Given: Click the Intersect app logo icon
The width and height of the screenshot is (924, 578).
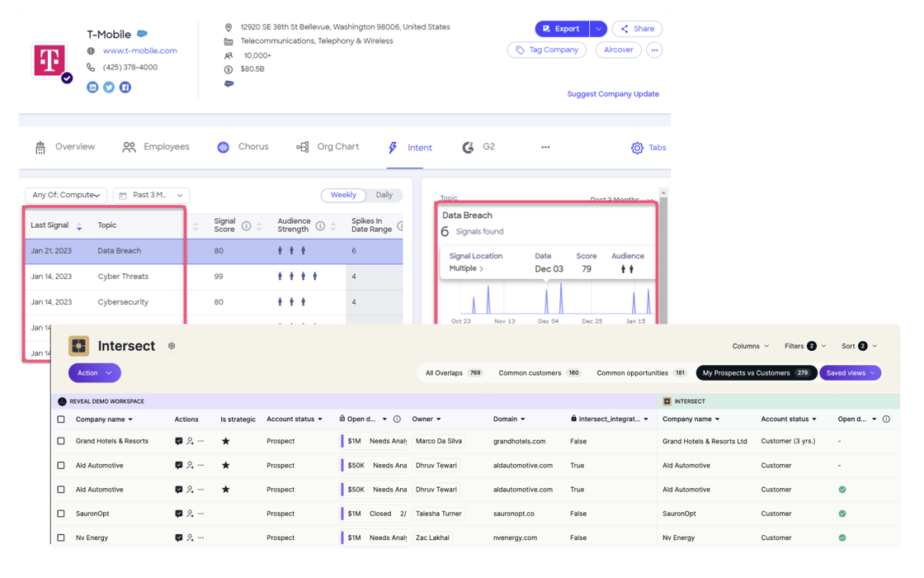Looking at the screenshot, I should [78, 346].
